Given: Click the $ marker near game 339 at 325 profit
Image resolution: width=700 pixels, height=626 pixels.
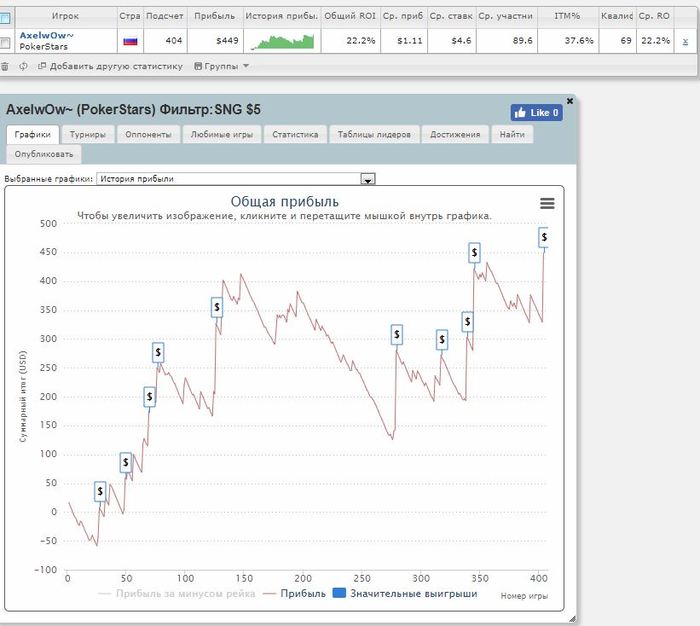Looking at the screenshot, I should pos(467,321).
